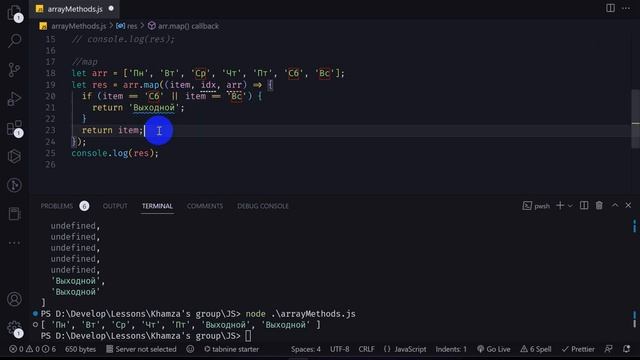Open editor More Actions menu
The width and height of the screenshot is (640, 360).
click(x=626, y=8)
